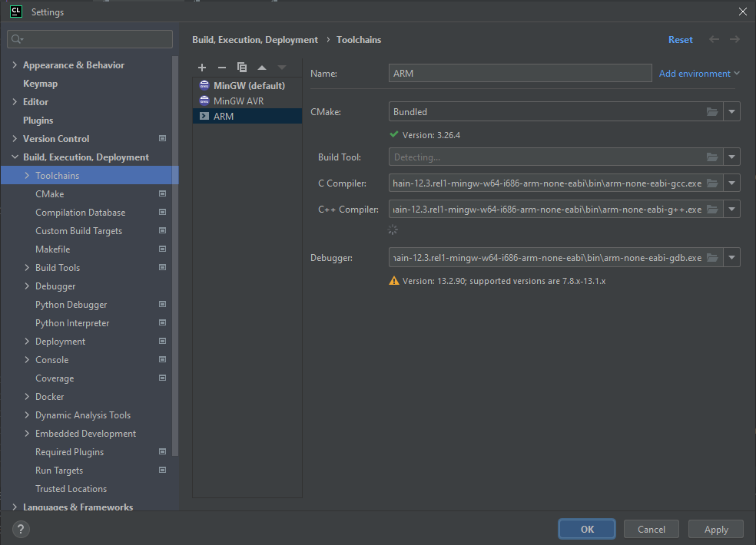
Task: Click project-level icon next to Console
Action: coord(162,359)
